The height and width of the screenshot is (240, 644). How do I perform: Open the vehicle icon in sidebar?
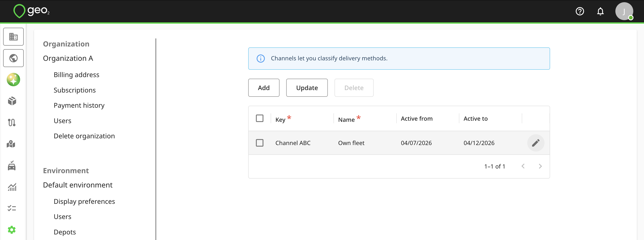point(11,166)
